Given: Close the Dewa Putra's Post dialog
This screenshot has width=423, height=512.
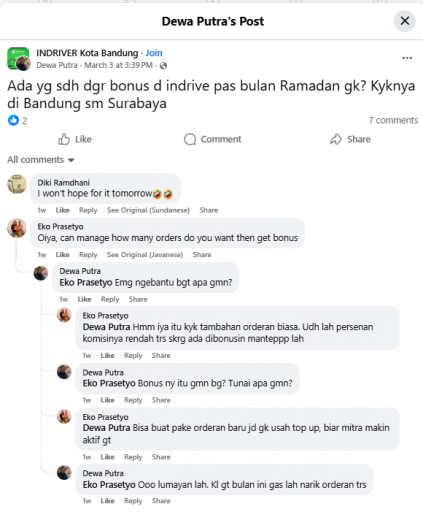Looking at the screenshot, I should coord(404,21).
